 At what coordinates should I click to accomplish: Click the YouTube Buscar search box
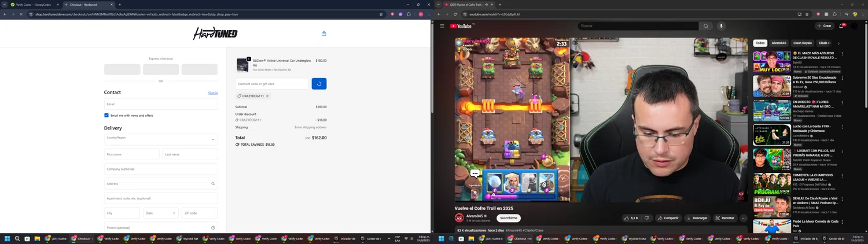pyautogui.click(x=638, y=26)
